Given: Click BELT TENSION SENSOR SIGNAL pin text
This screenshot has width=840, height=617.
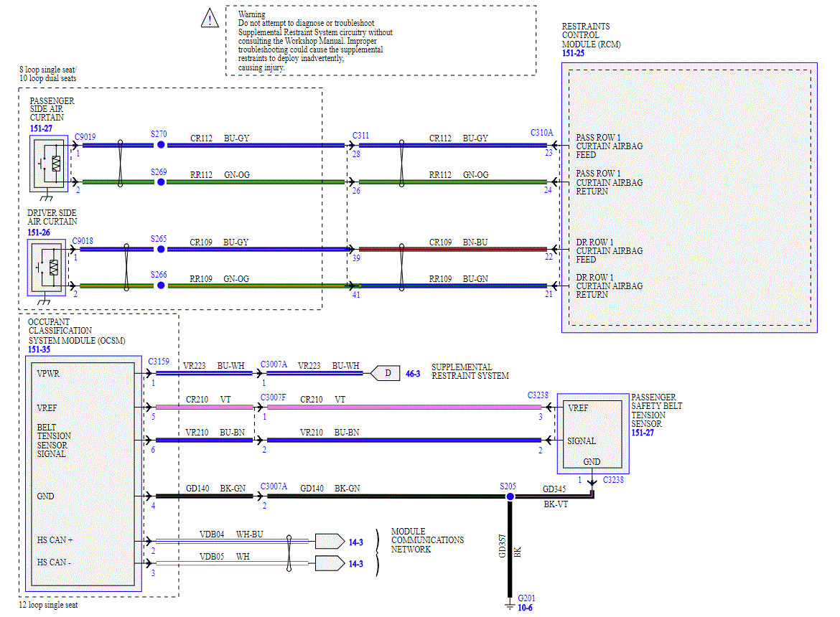Looking at the screenshot, I should [54, 441].
